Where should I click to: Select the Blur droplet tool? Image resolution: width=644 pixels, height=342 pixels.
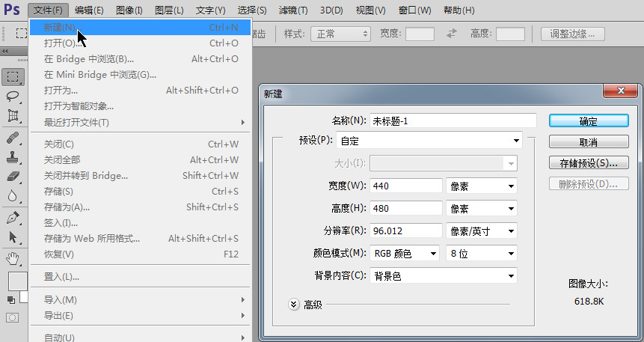point(13,196)
